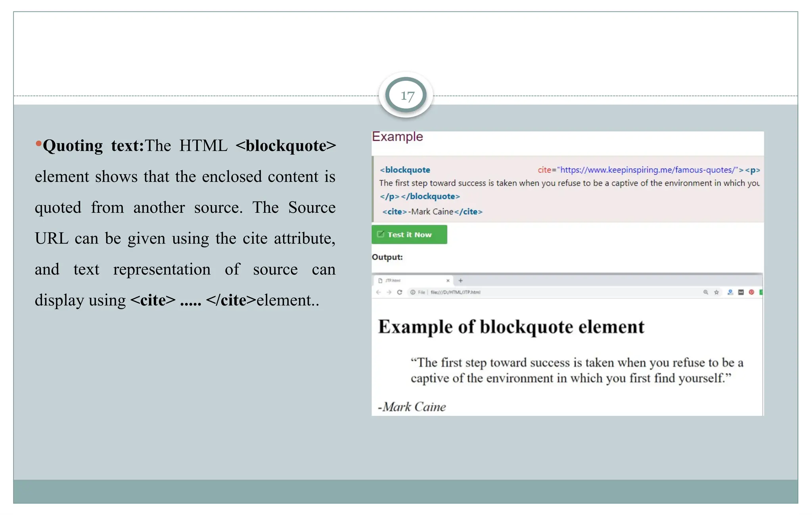Viewport: 812px width, 515px height.
Task: Click the red Pinterest extension icon
Action: pyautogui.click(x=751, y=292)
